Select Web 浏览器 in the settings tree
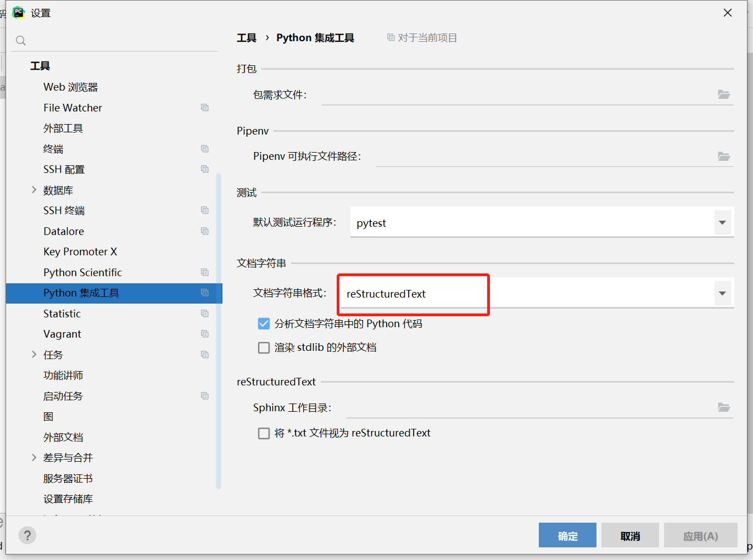753x560 pixels. pyautogui.click(x=71, y=87)
